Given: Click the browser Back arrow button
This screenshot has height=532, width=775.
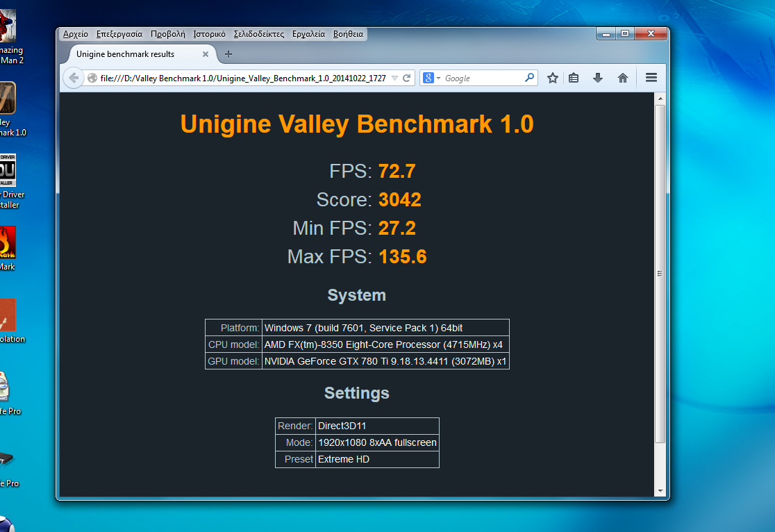Looking at the screenshot, I should click(74, 78).
